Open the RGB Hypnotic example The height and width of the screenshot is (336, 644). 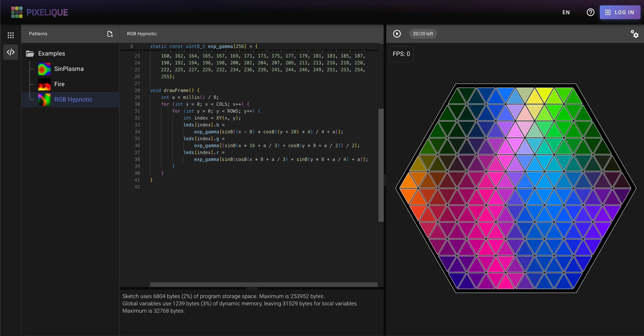tap(73, 99)
